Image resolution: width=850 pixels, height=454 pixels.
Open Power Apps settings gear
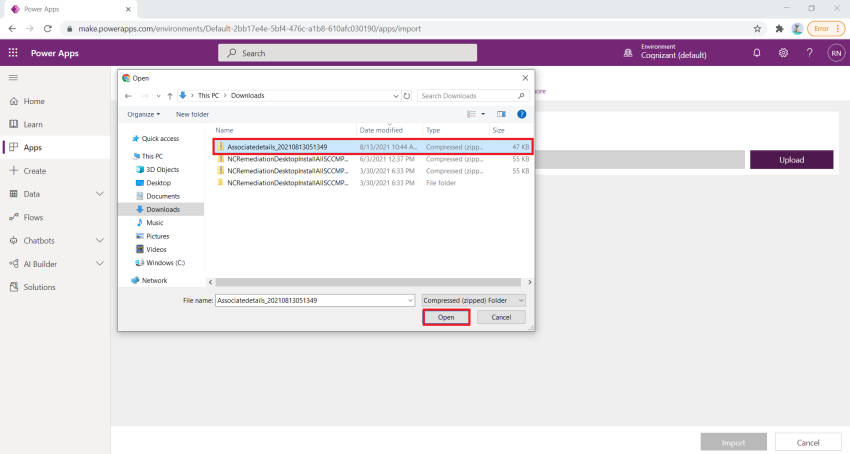pyautogui.click(x=783, y=53)
